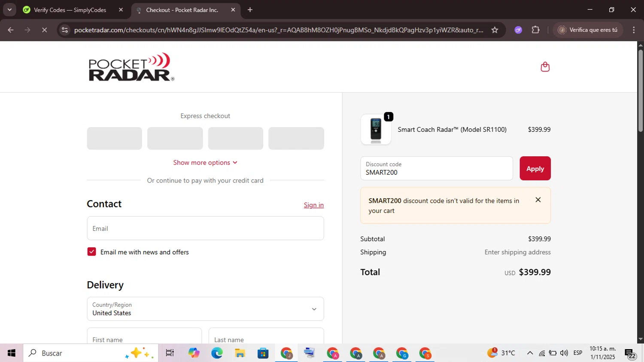Open the Country/Region dropdown

[205, 309]
